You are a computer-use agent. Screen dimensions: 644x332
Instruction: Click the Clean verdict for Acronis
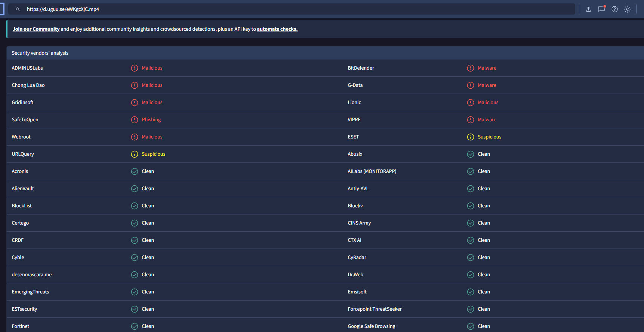(x=148, y=171)
